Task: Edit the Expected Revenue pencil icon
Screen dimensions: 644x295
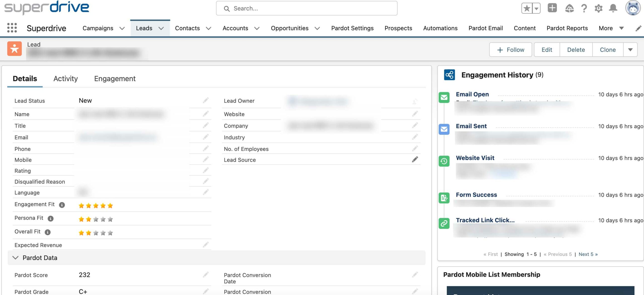Action: coord(206,245)
